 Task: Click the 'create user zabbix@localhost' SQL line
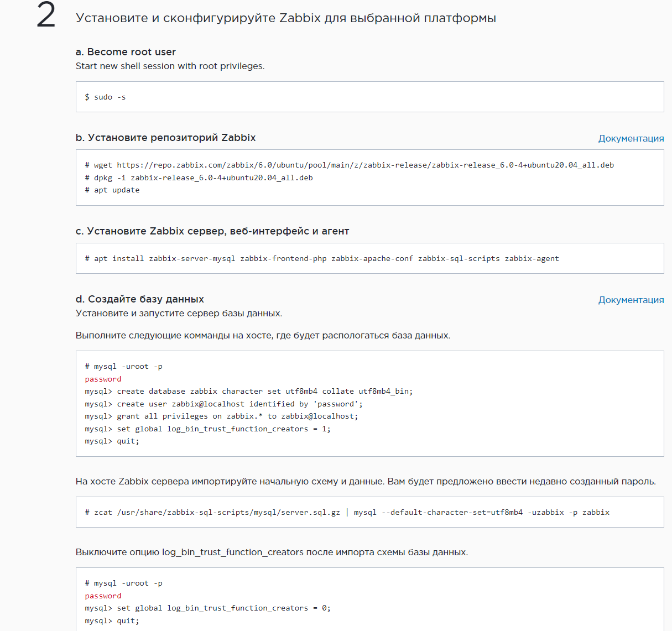[x=239, y=404]
